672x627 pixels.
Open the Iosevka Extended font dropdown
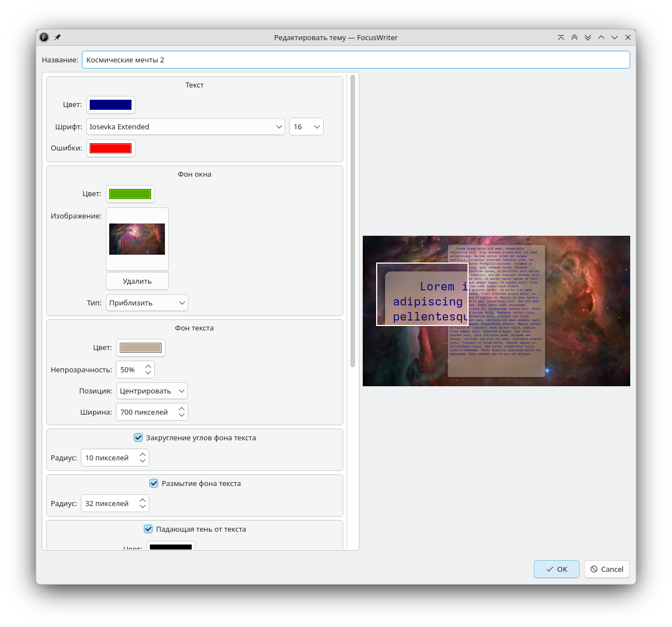pos(186,127)
